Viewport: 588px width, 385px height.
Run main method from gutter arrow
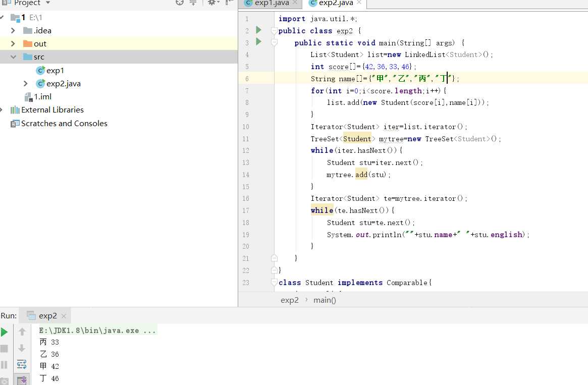click(x=258, y=42)
